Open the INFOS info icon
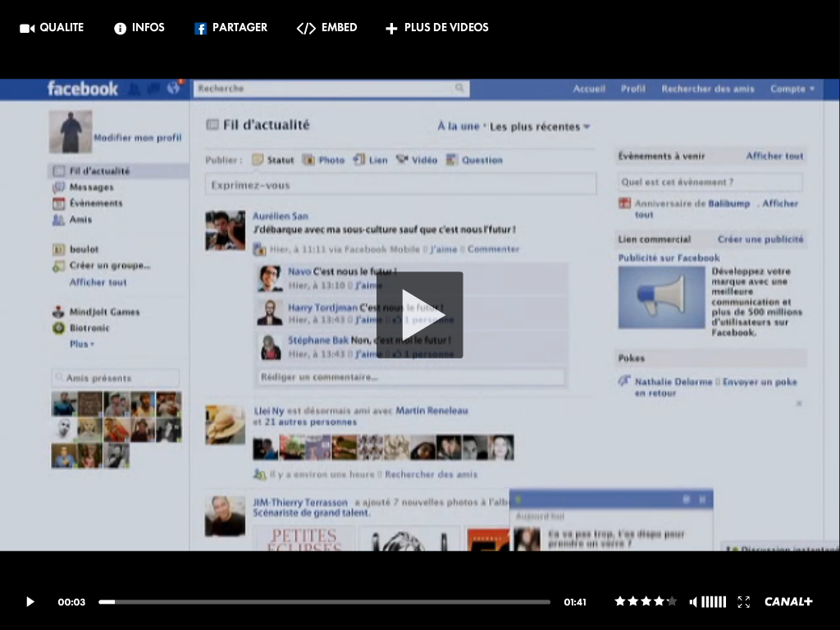 120,29
